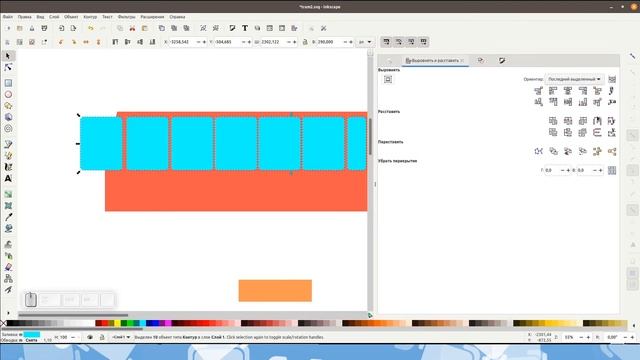640x360 pixels.
Task: Select the Eraser tool
Action: point(8,267)
